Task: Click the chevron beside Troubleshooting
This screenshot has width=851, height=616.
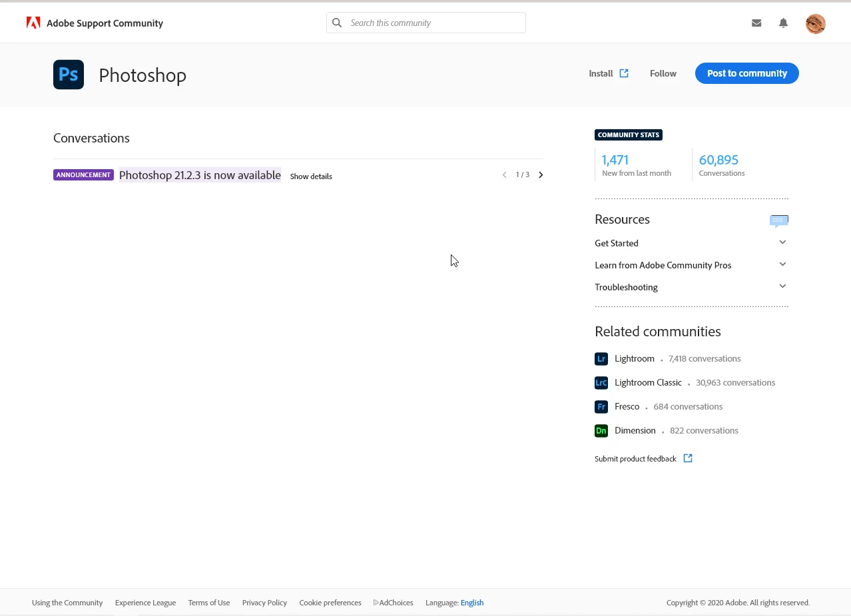Action: [782, 286]
